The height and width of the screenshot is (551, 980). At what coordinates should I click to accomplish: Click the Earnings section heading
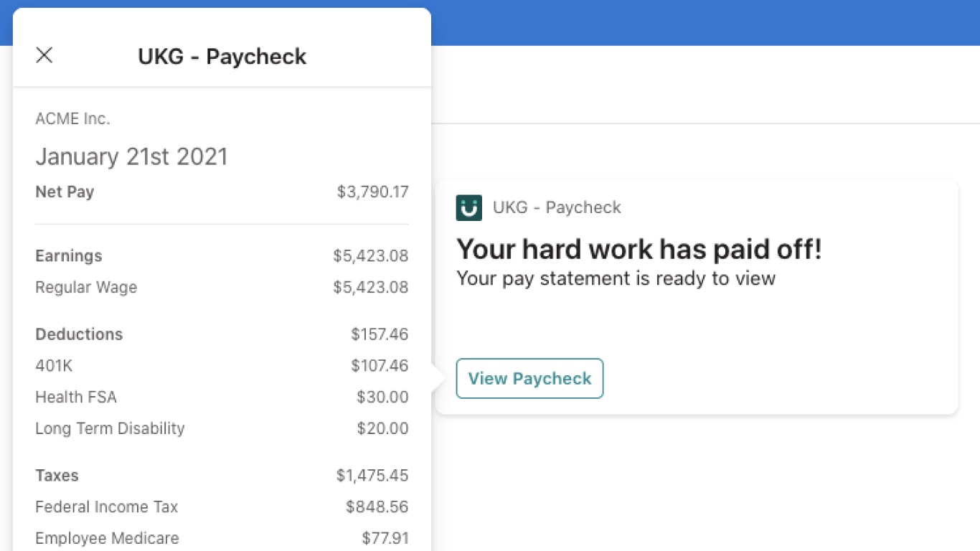pyautogui.click(x=69, y=256)
